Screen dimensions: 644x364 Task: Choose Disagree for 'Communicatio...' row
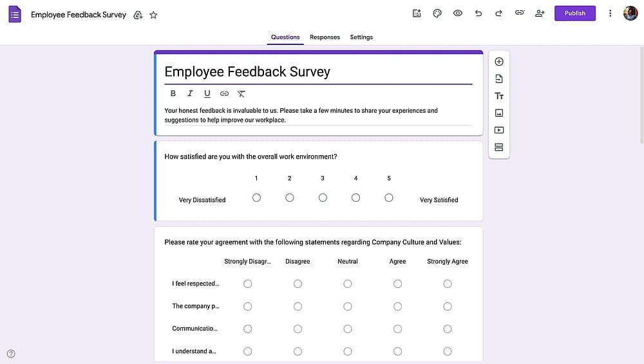pyautogui.click(x=298, y=329)
